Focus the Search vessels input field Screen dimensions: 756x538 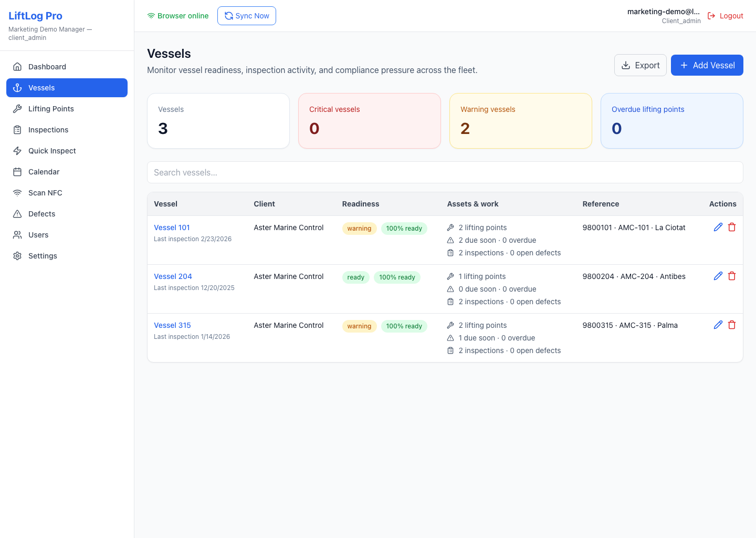(x=445, y=172)
